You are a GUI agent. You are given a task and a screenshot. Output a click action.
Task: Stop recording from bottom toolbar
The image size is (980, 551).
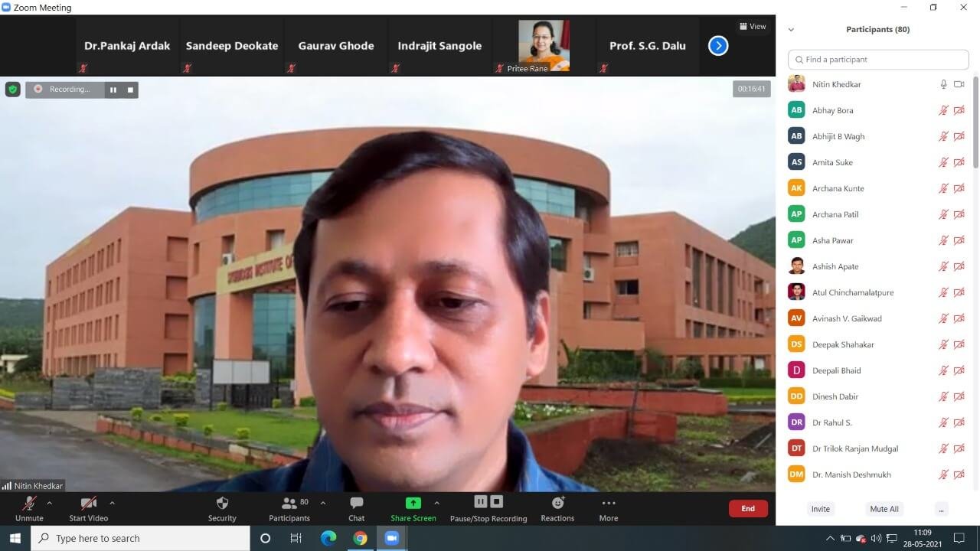pyautogui.click(x=496, y=502)
